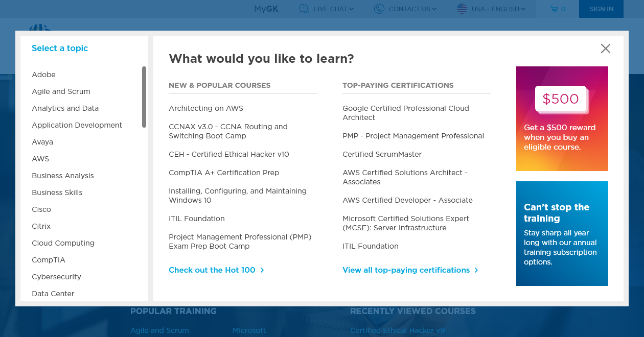Open AWS Certified Developer - Associate

[x=407, y=200]
